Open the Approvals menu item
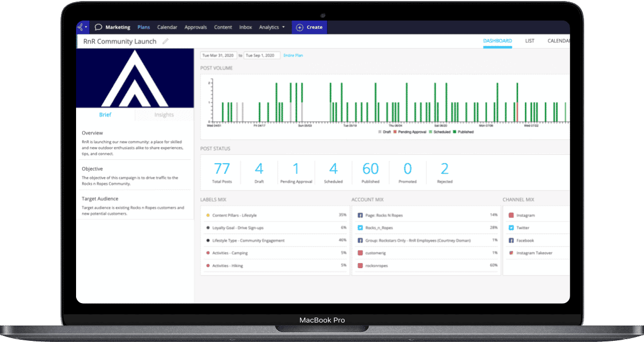The height and width of the screenshot is (342, 644). (195, 27)
